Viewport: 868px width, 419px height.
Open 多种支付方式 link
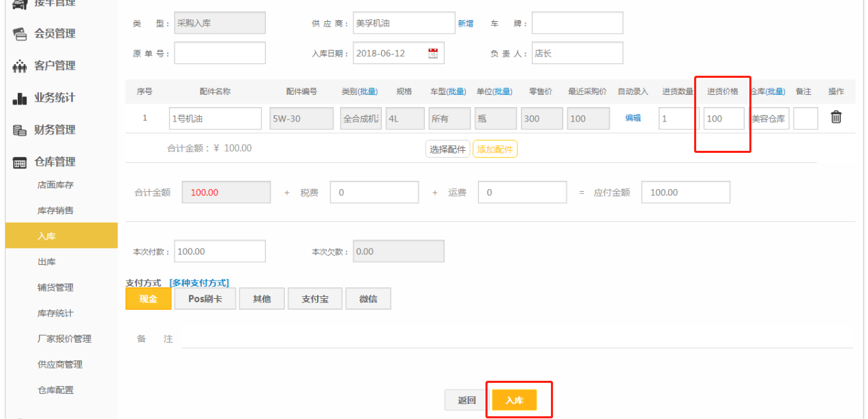tap(199, 283)
